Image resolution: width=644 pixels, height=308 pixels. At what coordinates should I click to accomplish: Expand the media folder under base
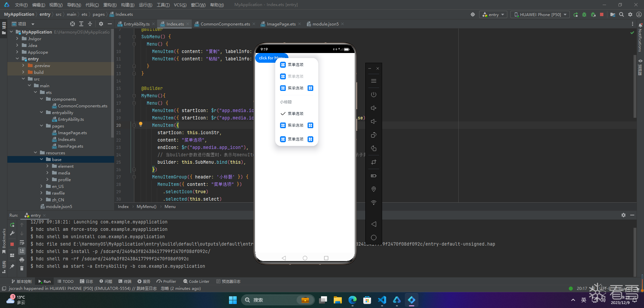(x=47, y=173)
